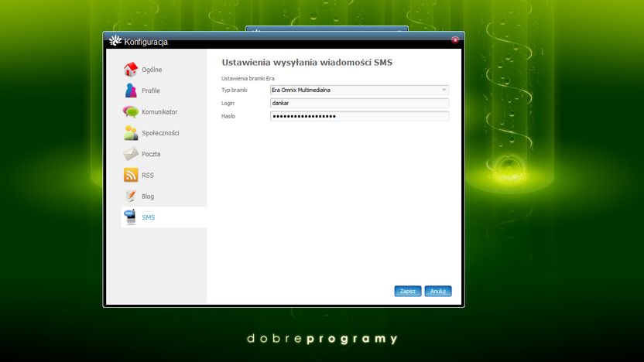This screenshot has height=362, width=644.
Task: Click the Era Omnix Multimedialna selected value
Action: click(x=300, y=90)
